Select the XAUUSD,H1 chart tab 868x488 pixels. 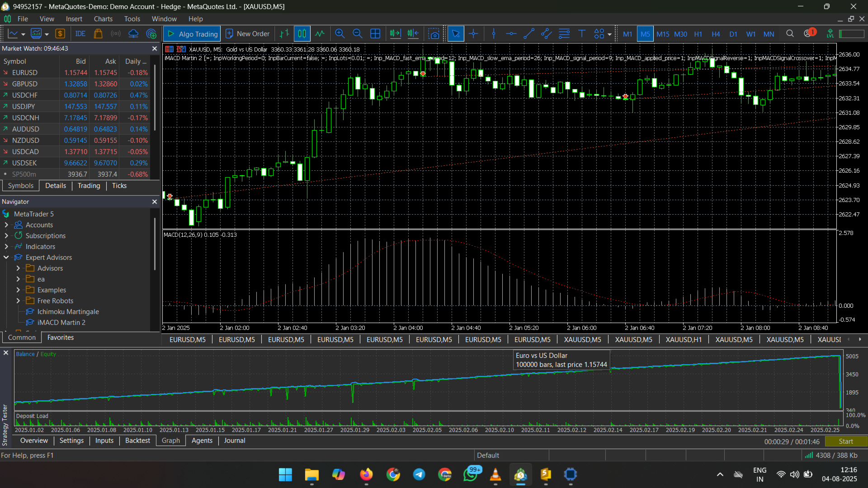click(x=684, y=339)
